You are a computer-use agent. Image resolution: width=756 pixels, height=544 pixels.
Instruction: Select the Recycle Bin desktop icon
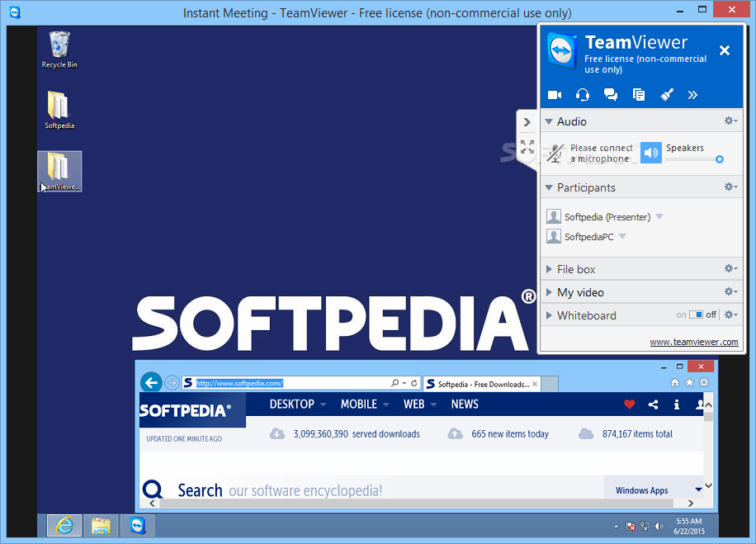coord(59,50)
